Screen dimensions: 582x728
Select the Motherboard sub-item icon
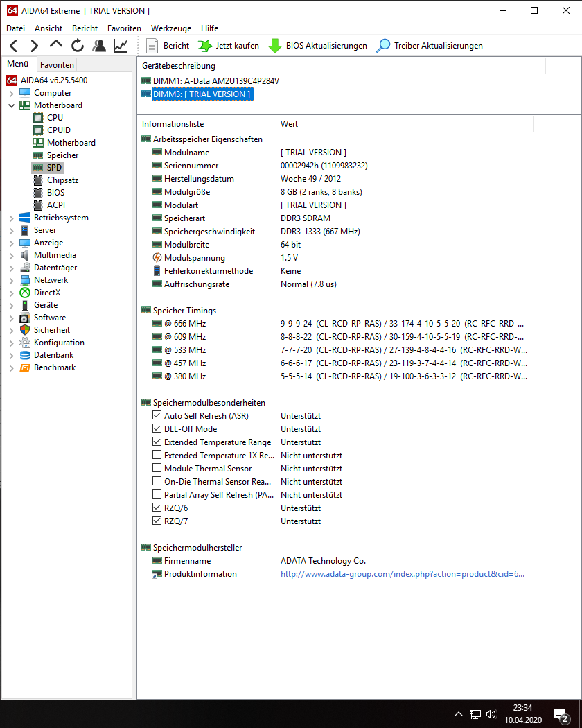click(38, 143)
